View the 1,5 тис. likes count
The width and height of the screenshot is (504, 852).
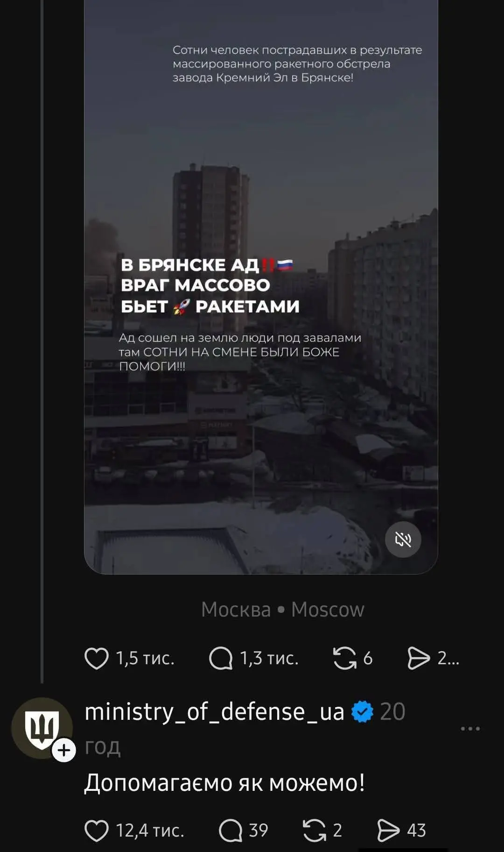[x=145, y=658]
